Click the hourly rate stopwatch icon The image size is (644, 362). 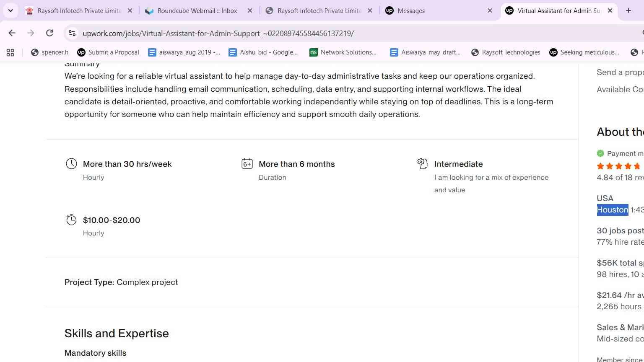click(x=72, y=220)
